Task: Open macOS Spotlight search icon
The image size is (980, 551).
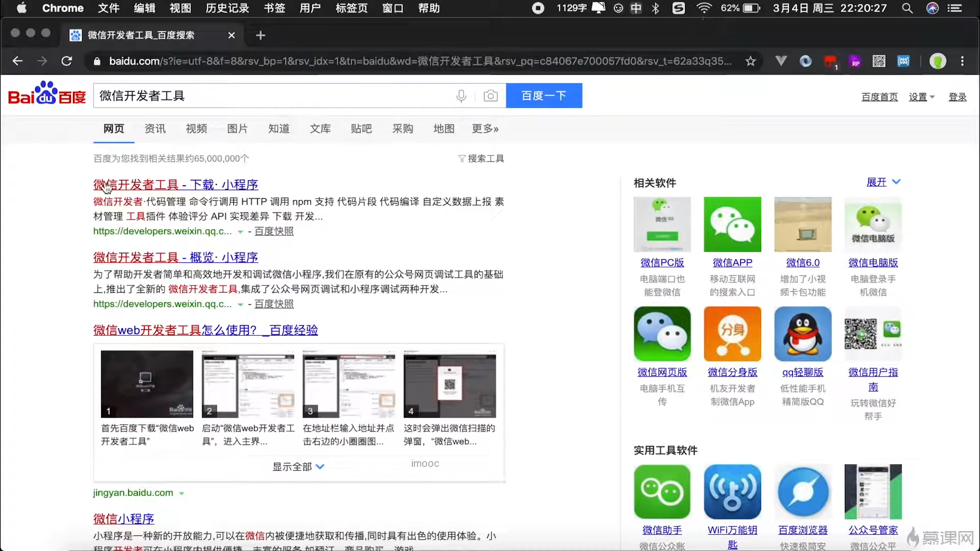Action: (907, 8)
